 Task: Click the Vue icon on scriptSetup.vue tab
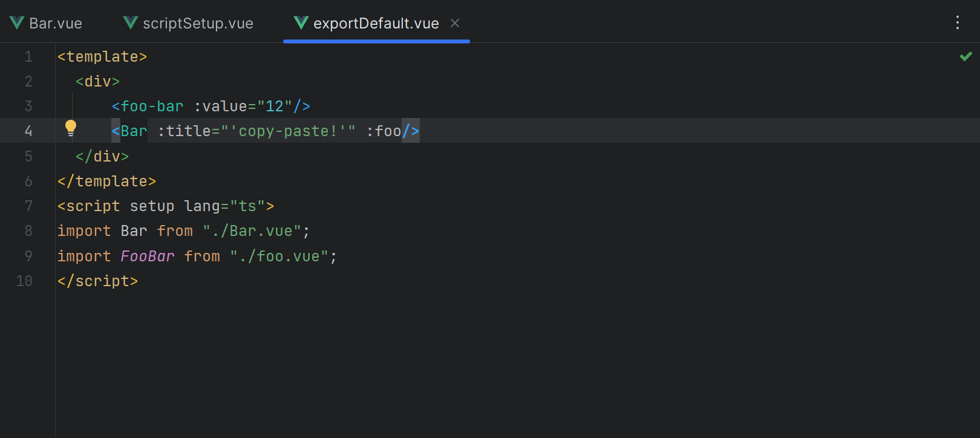tap(131, 23)
